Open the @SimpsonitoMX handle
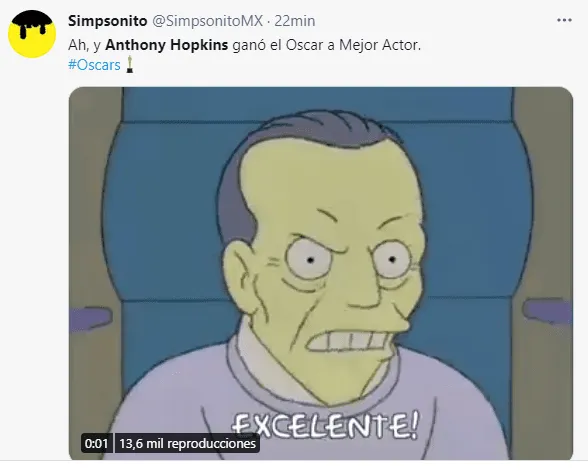This screenshot has height=474, width=588. tap(207, 21)
